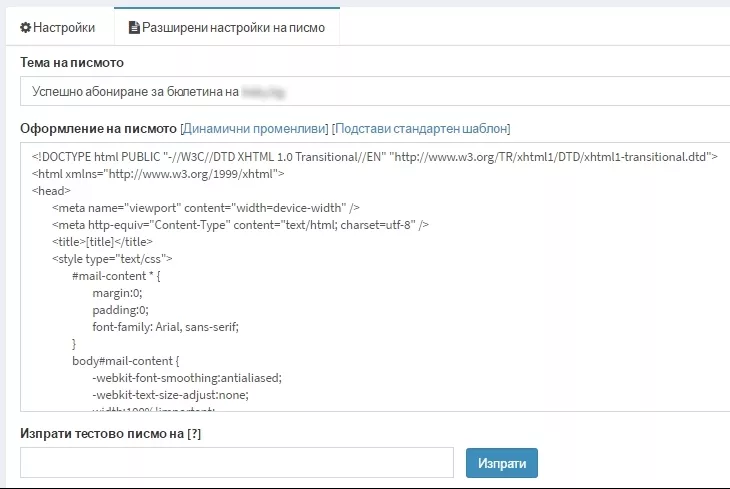Click the '-webkit-font-smoothing:antialiased;' line
This screenshot has height=489, width=730.
[x=187, y=378]
